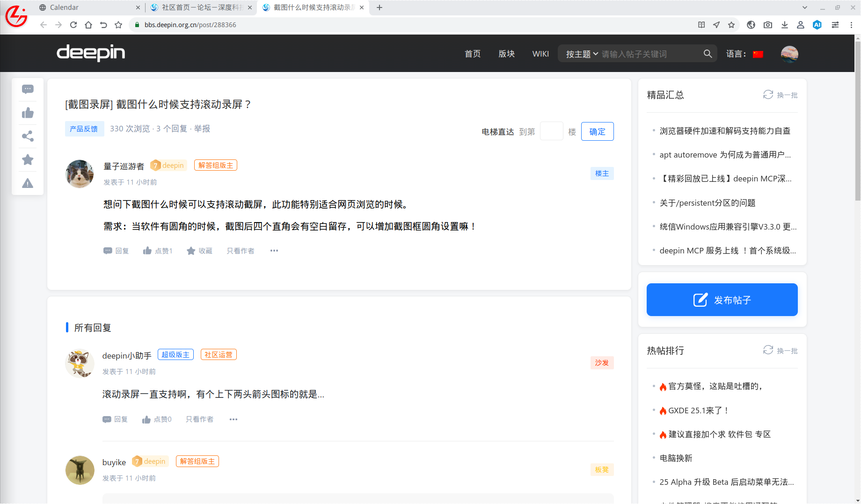Click 回复 under the main post
Viewport: 861px width, 504px height.
tap(116, 251)
